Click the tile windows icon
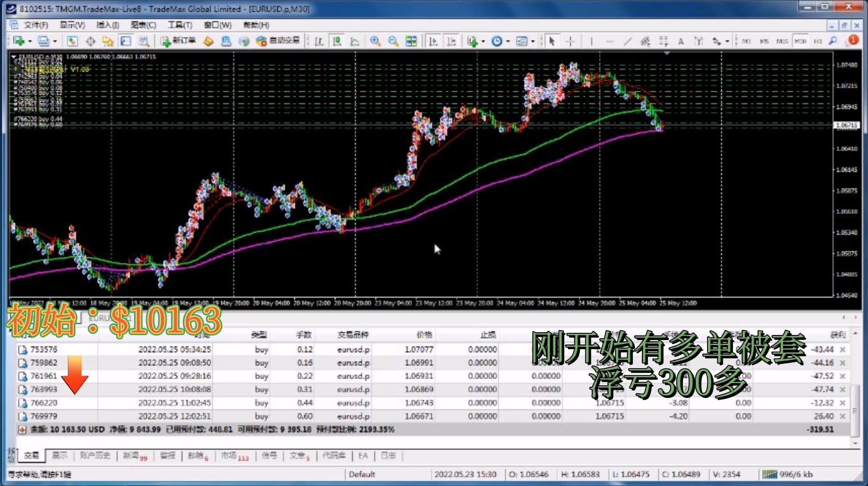 coord(411,42)
